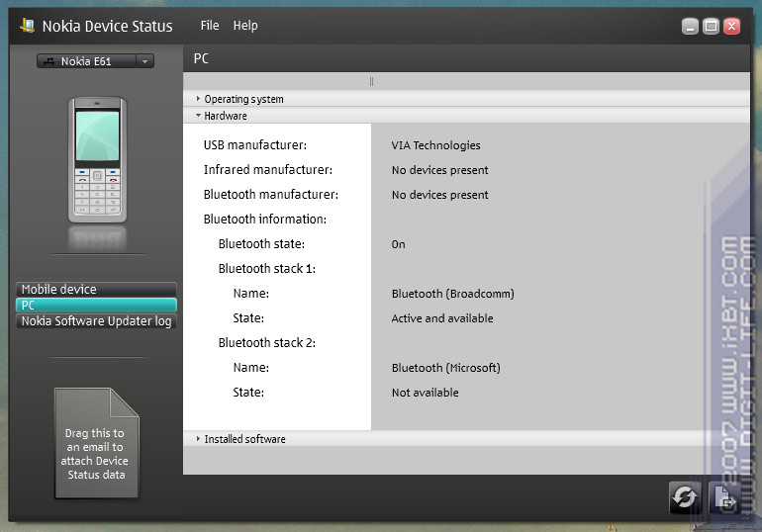Select the PC tab in sidebar
Screen dimensions: 762x532
point(96,306)
